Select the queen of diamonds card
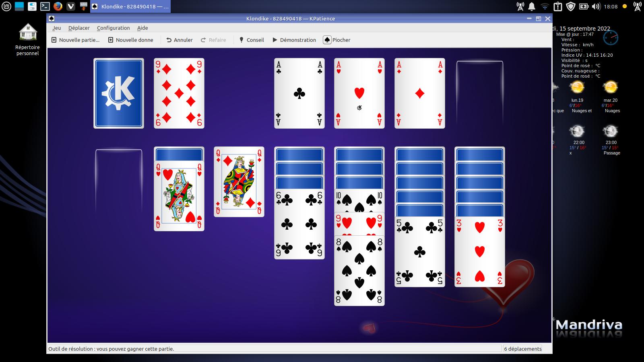The image size is (644, 362). tap(239, 182)
